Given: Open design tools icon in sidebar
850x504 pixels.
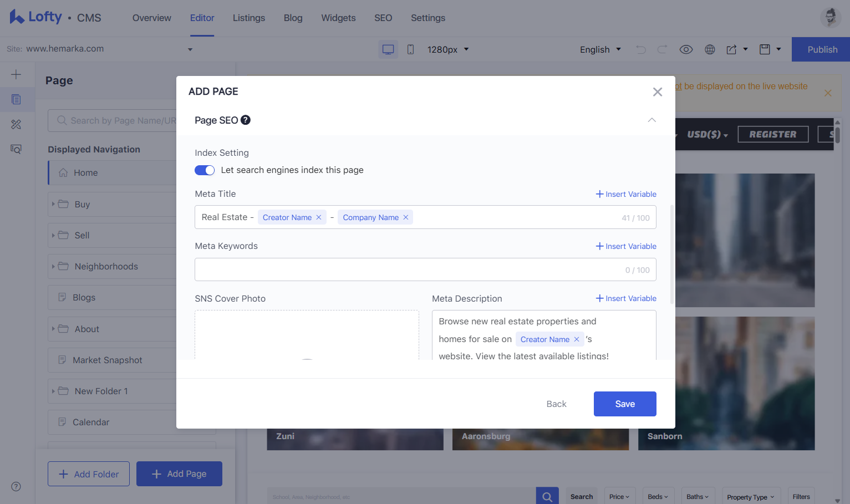Looking at the screenshot, I should (16, 124).
